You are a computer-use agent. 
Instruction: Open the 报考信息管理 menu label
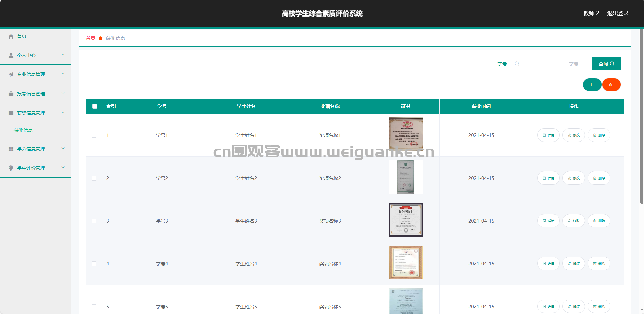[x=31, y=94]
